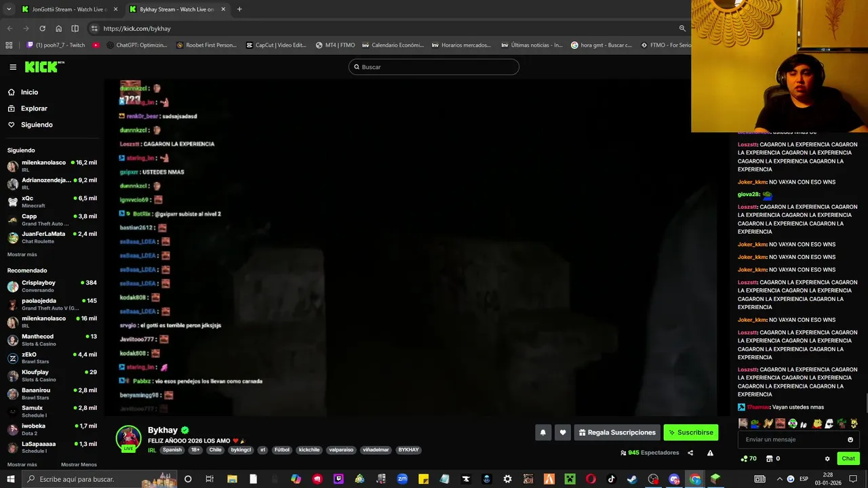The height and width of the screenshot is (488, 868).
Task: Open JuanFerLaMata followed channel
Action: 52,237
